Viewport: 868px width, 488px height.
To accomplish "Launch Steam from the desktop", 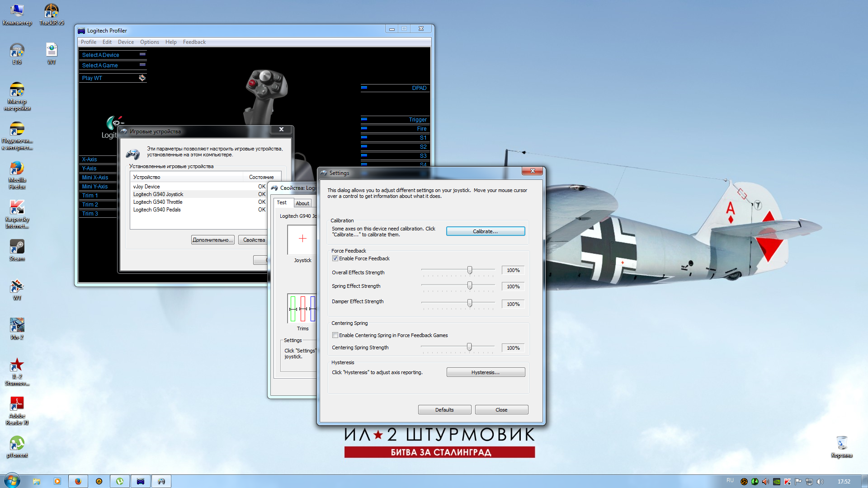I will [x=17, y=249].
